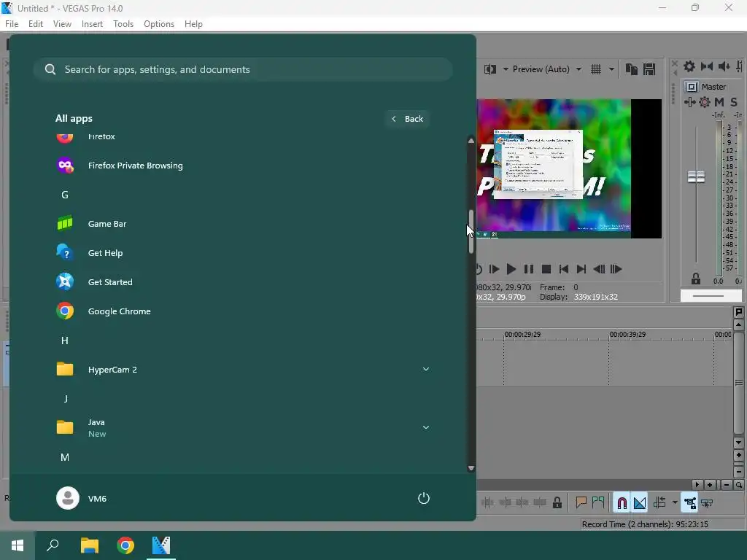Toggle Auto Ripple button
This screenshot has width=747, height=560.
pyautogui.click(x=659, y=502)
